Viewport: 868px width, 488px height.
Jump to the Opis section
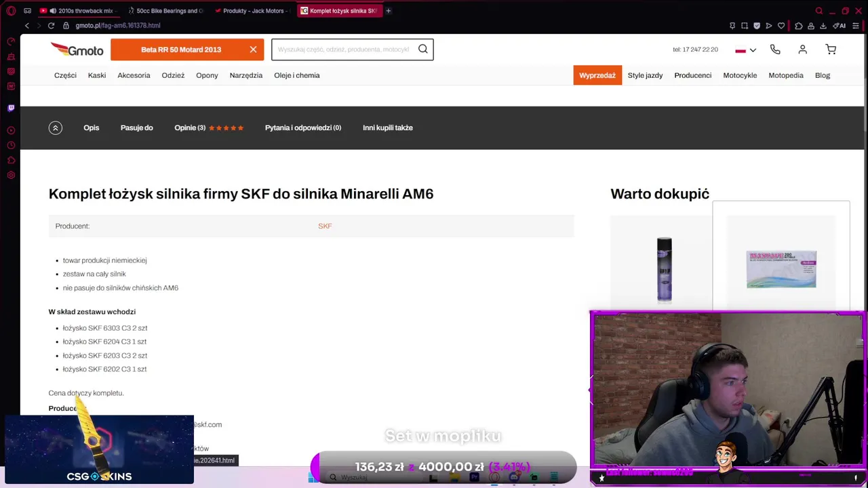pyautogui.click(x=92, y=127)
